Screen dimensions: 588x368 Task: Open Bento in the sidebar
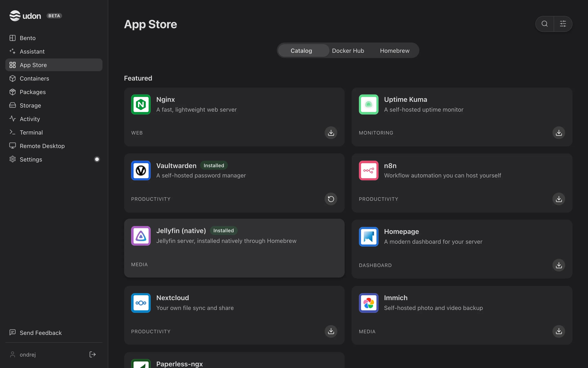(x=54, y=38)
